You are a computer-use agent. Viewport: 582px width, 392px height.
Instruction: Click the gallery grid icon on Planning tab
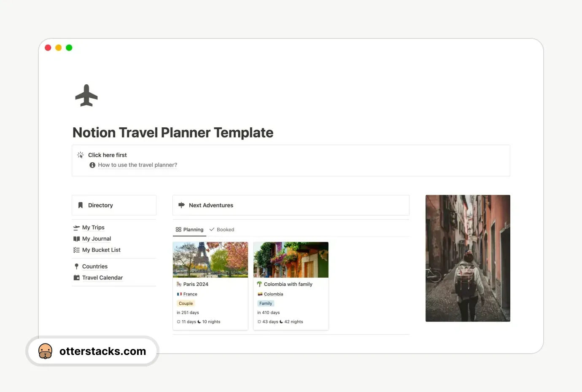(x=178, y=230)
